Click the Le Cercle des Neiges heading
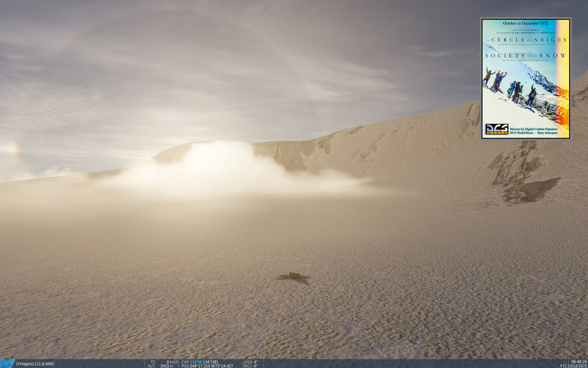588x368 pixels. pos(526,40)
